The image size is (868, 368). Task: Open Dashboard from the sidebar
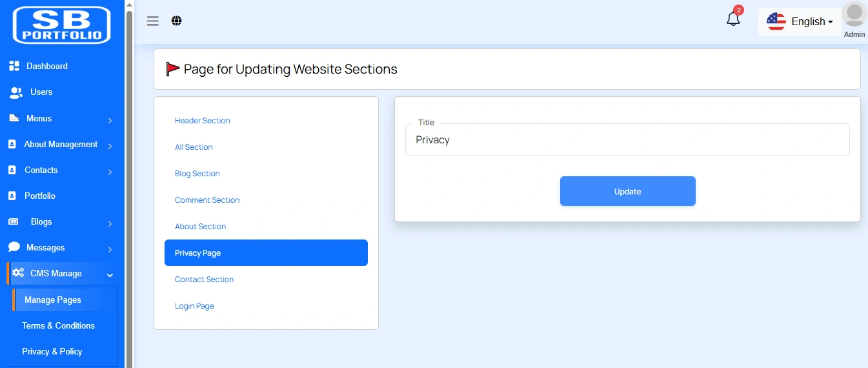pyautogui.click(x=46, y=66)
